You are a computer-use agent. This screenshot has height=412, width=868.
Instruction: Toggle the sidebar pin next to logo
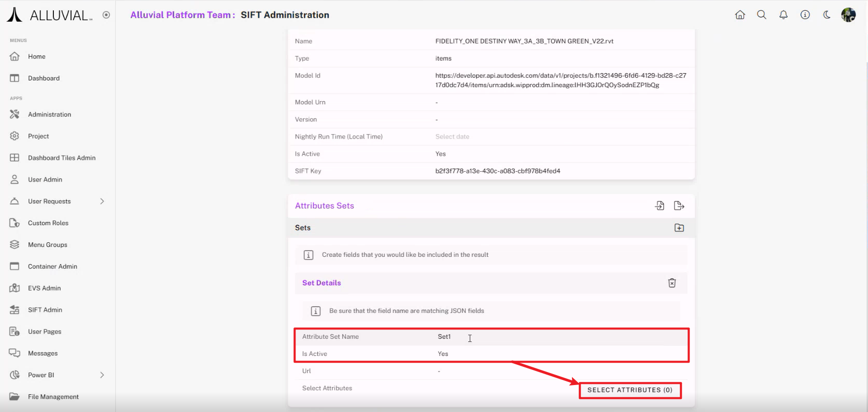coord(106,15)
